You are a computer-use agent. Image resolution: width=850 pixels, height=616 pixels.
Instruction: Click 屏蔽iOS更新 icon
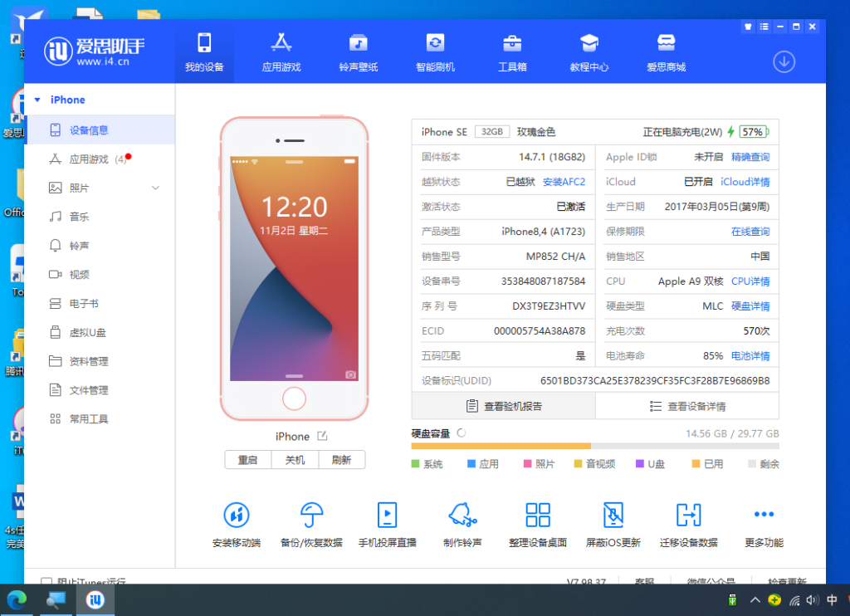click(613, 515)
